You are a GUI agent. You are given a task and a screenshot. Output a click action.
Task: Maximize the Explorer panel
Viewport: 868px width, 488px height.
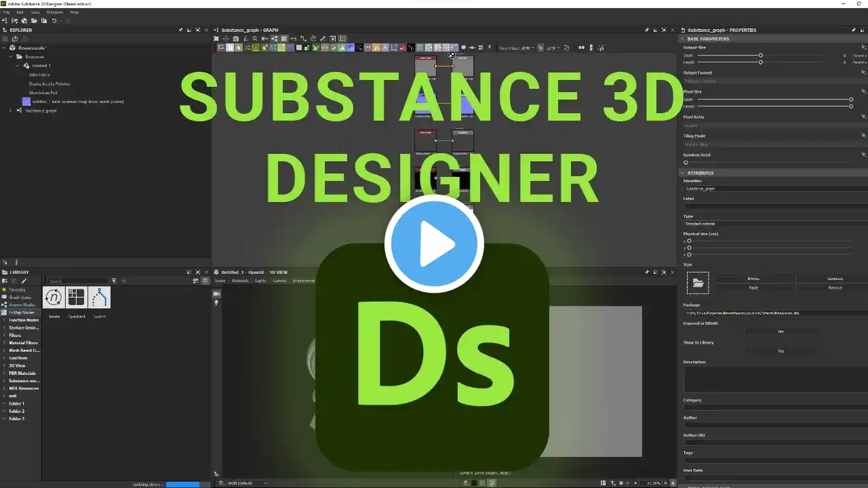[197, 30]
